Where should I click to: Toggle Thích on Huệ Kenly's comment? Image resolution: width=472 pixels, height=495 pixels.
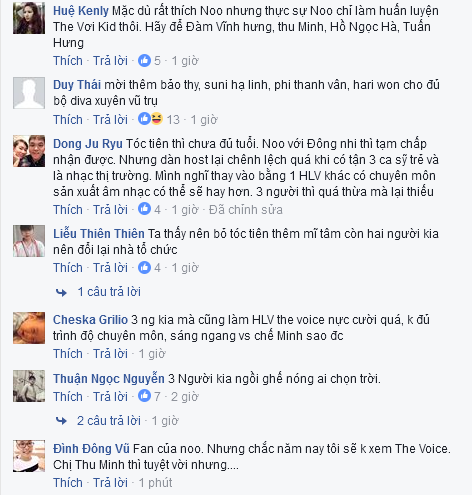[x=68, y=61]
